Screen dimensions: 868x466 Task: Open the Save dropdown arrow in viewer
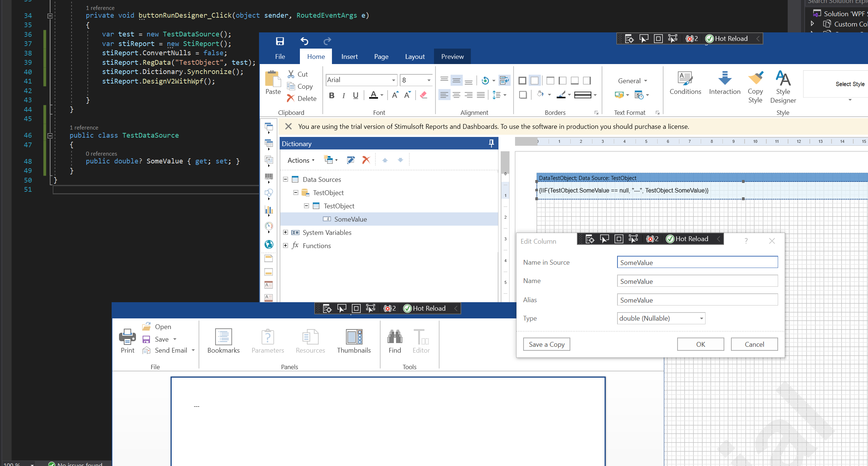(x=175, y=339)
